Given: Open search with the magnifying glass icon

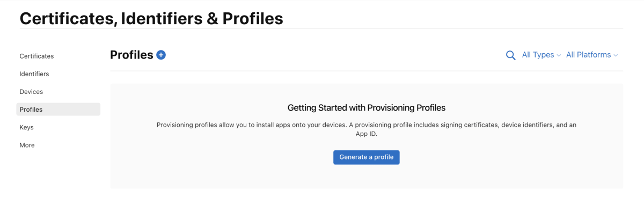Looking at the screenshot, I should point(511,55).
